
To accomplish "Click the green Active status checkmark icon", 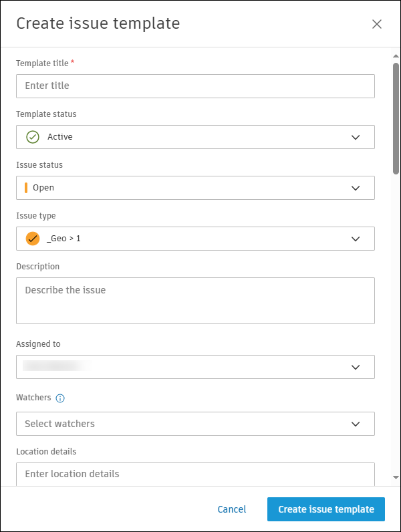I will pyautogui.click(x=33, y=137).
